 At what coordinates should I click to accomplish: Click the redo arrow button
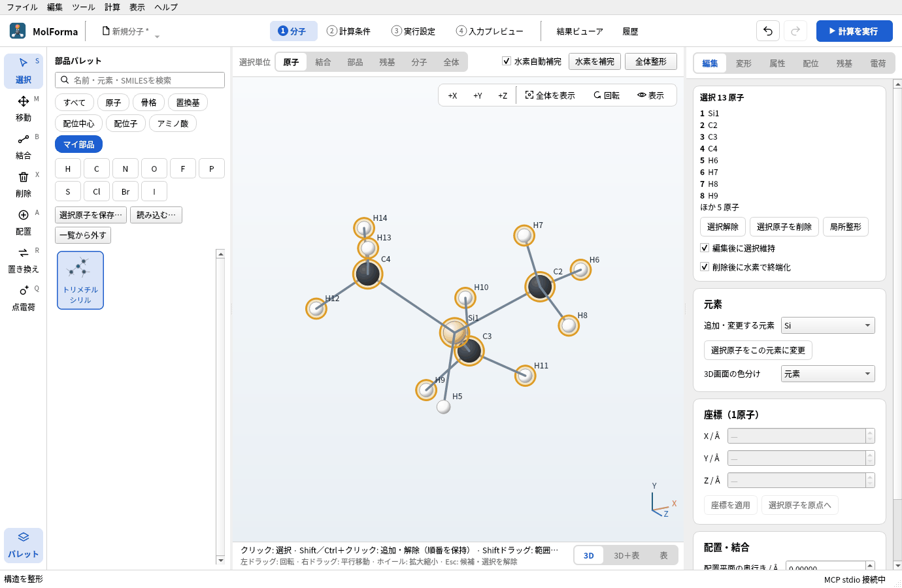[795, 31]
